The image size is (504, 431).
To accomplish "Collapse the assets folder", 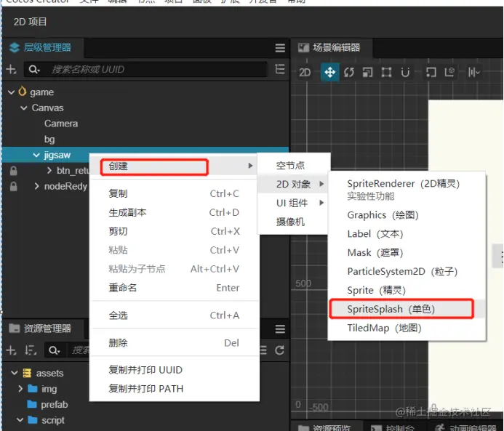I will (15, 373).
